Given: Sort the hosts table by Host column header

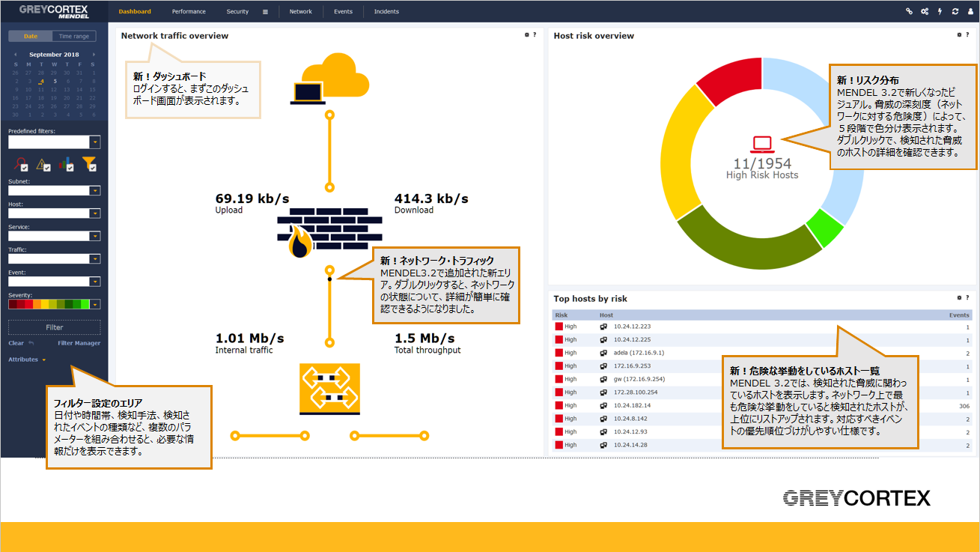Looking at the screenshot, I should click(x=606, y=315).
